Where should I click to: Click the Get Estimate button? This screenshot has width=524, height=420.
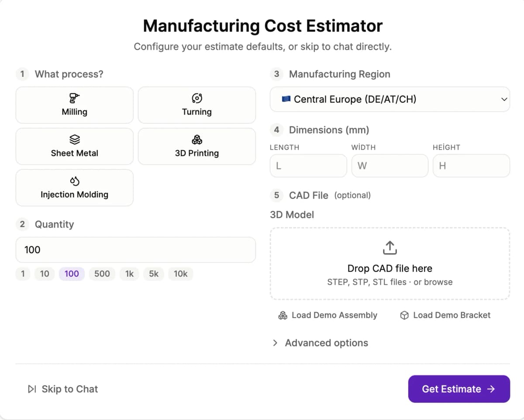click(459, 389)
